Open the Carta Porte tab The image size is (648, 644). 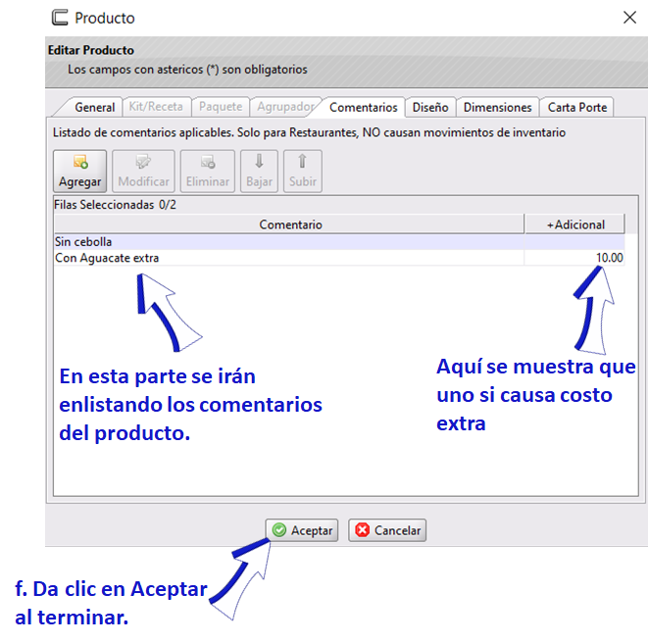point(576,108)
